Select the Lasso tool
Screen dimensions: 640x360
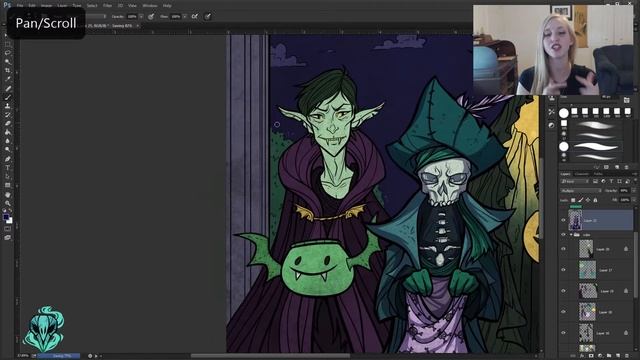[7, 53]
